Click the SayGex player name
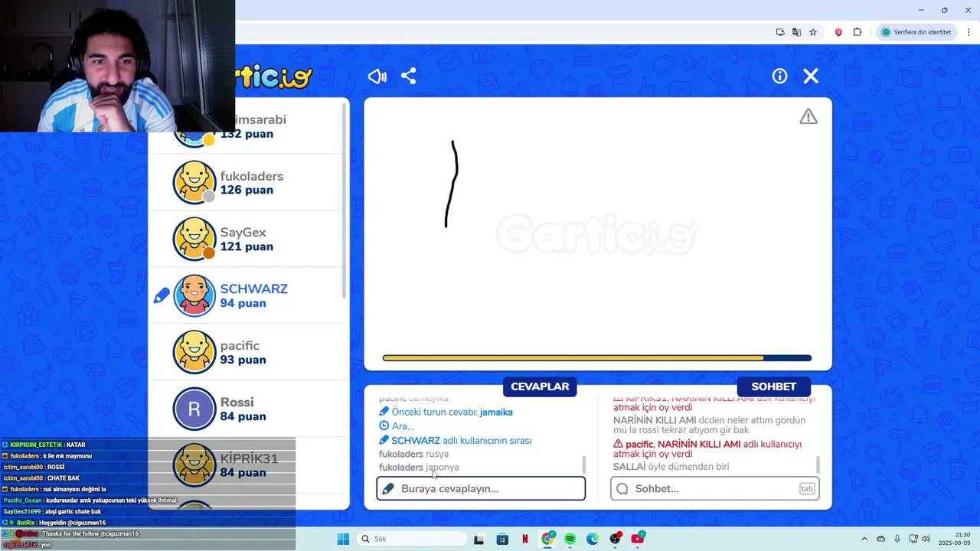 click(243, 232)
